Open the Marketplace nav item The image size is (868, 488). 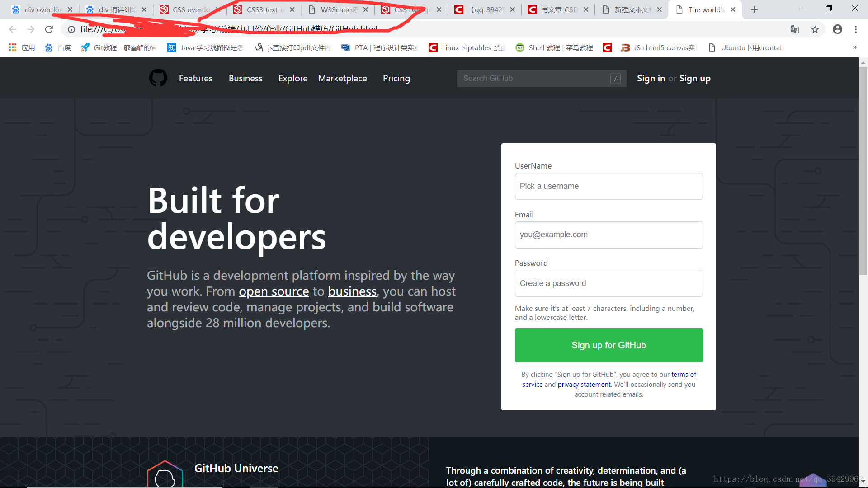pos(343,78)
